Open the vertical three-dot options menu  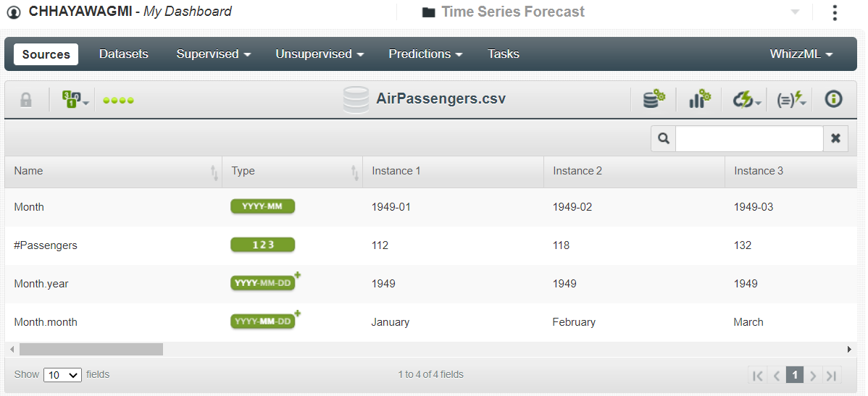pos(835,13)
